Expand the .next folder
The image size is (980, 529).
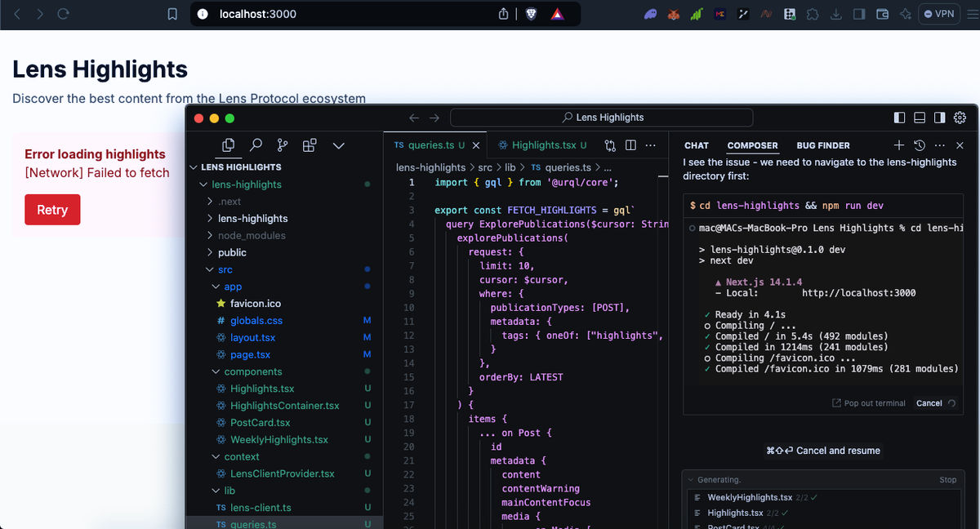click(283, 202)
